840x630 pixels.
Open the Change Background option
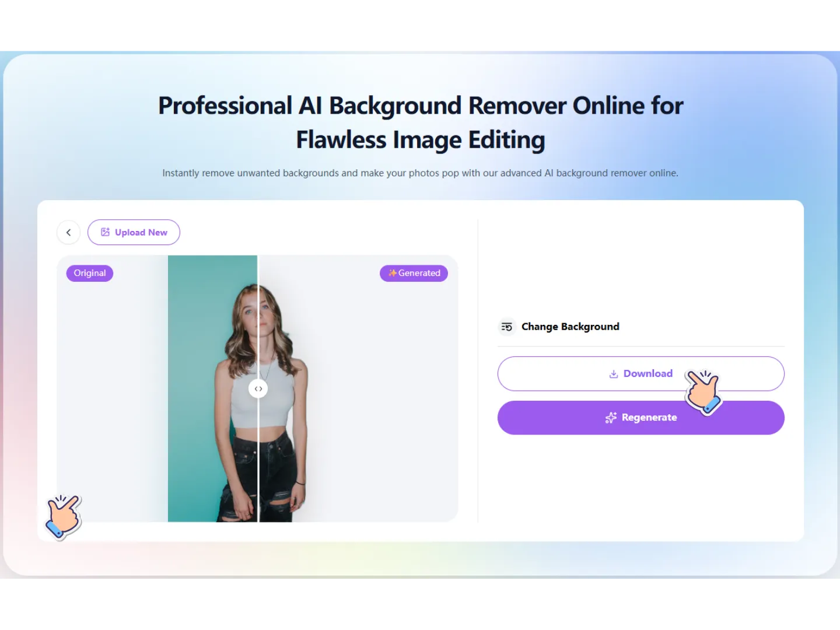[570, 327]
